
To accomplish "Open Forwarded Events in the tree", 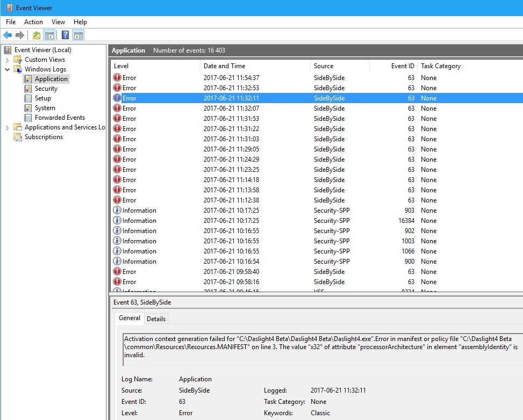I will tap(60, 118).
